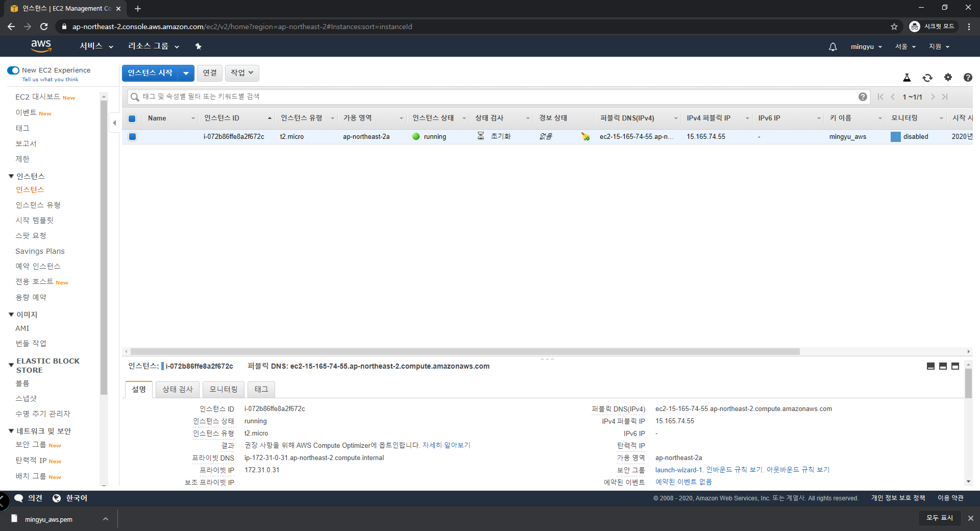Screen dimensions: 980x531
Task: Open Savings Plans in sidebar
Action: point(40,251)
